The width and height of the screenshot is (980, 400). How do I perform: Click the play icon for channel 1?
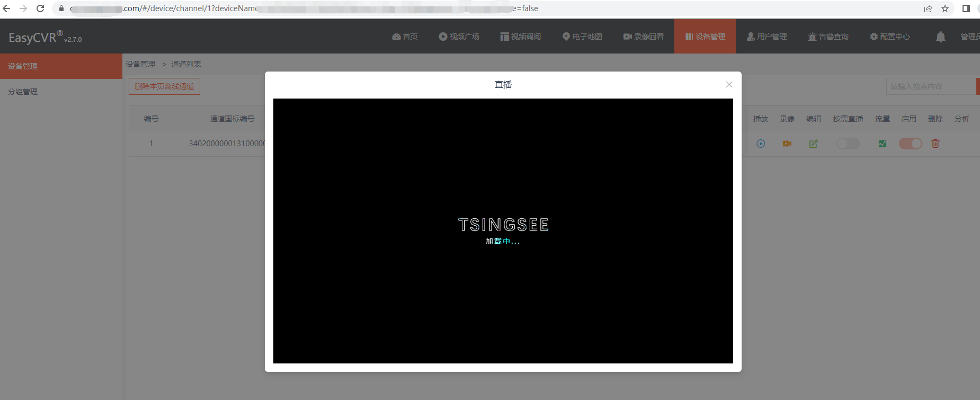pyautogui.click(x=761, y=144)
